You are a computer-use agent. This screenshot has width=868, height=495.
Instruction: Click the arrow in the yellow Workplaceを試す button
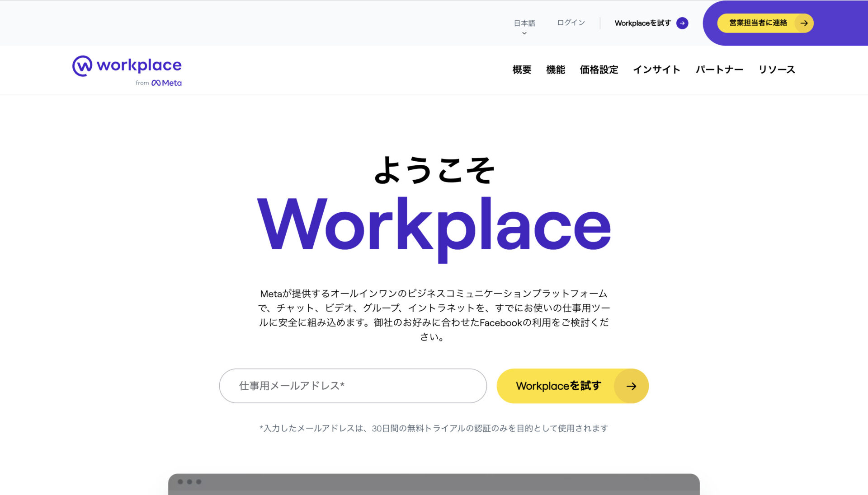632,386
